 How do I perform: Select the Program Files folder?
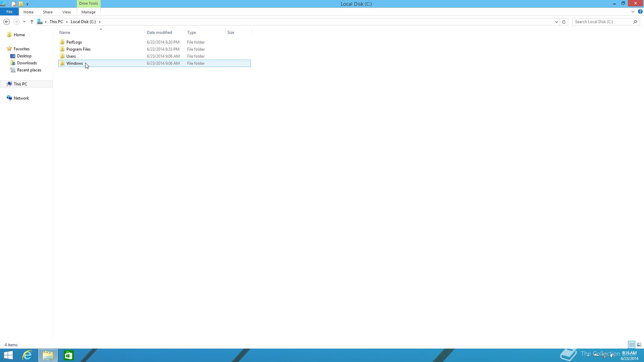pos(154,49)
